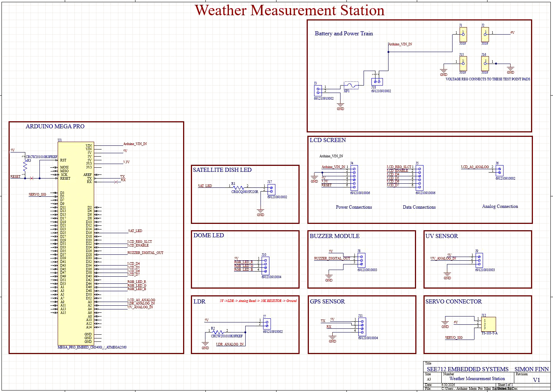Select the A3 sheet size value
553x392 pixels.
(x=429, y=379)
